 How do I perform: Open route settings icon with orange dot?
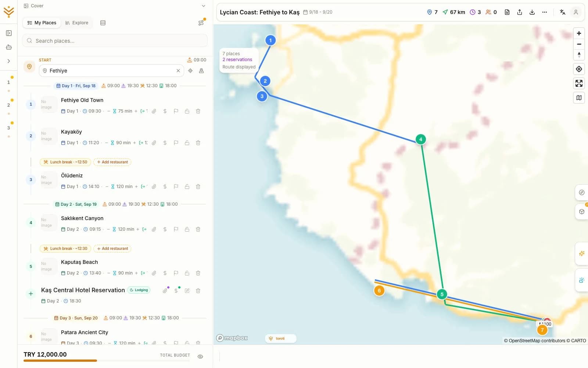pyautogui.click(x=201, y=23)
